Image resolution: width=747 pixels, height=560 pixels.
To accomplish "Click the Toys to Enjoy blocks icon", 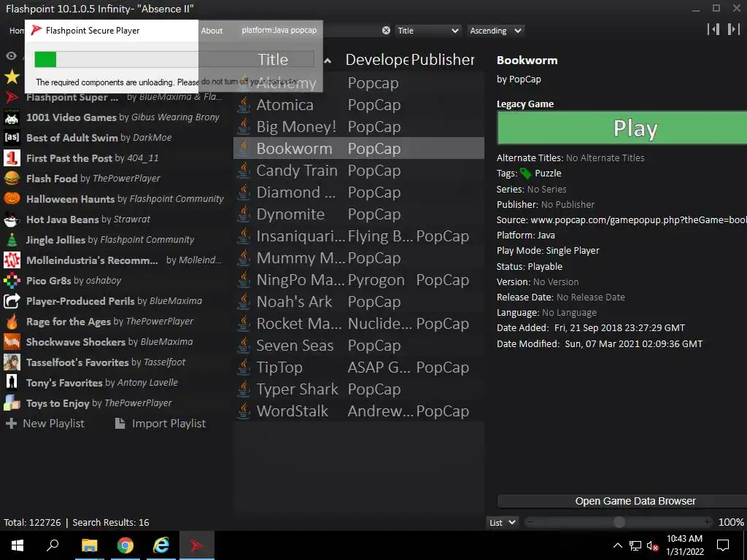I will tap(12, 402).
